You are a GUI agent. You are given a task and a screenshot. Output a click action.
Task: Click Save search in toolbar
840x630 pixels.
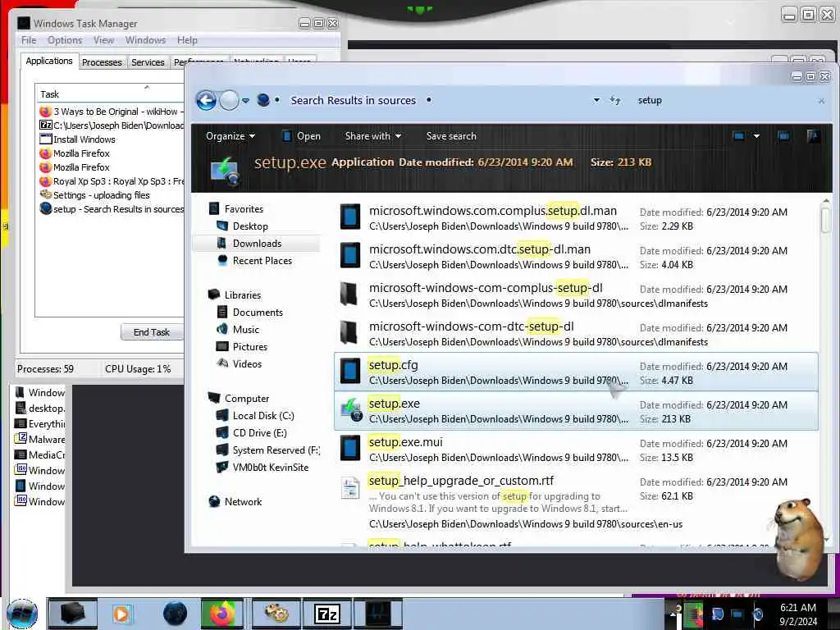click(451, 136)
